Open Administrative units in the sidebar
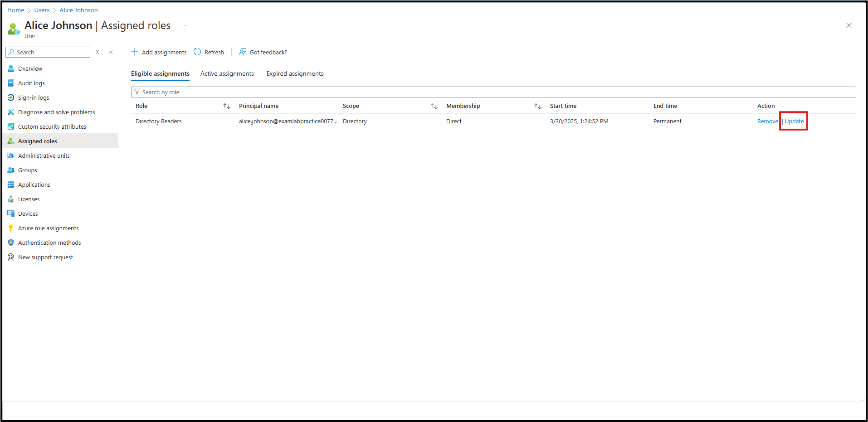 pyautogui.click(x=44, y=156)
